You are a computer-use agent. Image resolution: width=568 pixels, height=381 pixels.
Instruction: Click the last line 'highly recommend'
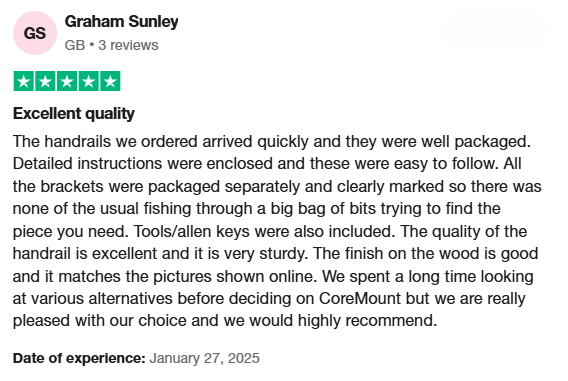click(367, 321)
